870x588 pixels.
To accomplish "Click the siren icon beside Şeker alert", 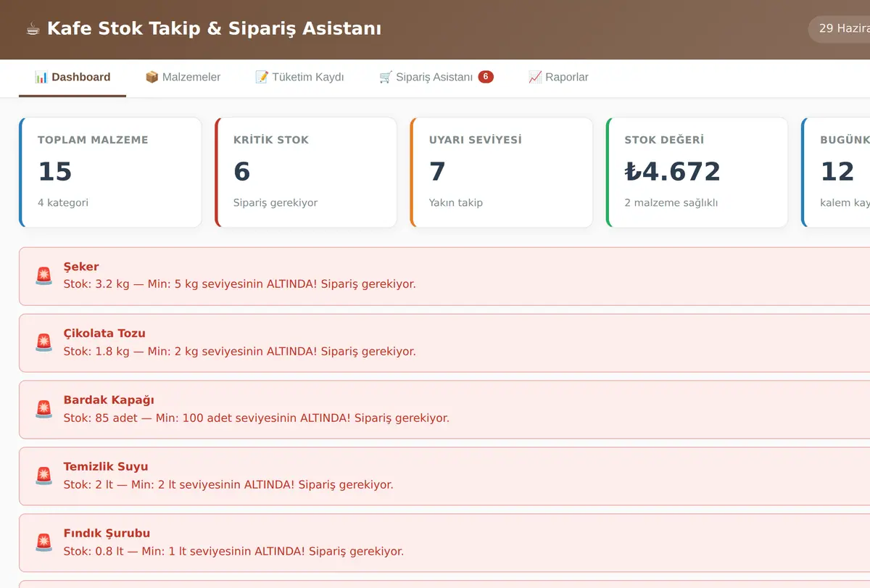I will [x=44, y=276].
